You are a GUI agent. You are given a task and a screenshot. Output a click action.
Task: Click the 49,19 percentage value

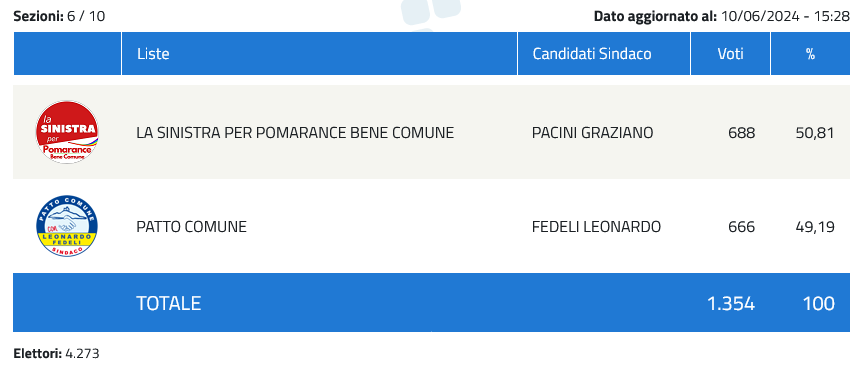815,227
